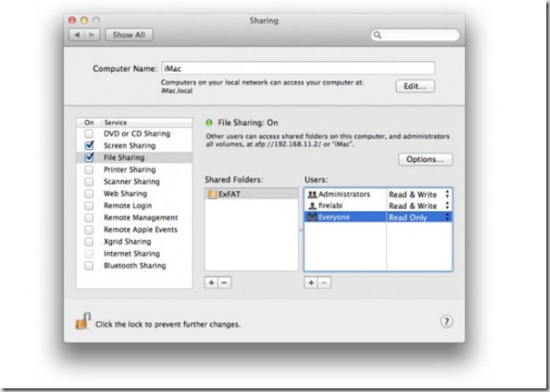The height and width of the screenshot is (392, 550).
Task: Open help with the question mark button
Action: point(446,321)
